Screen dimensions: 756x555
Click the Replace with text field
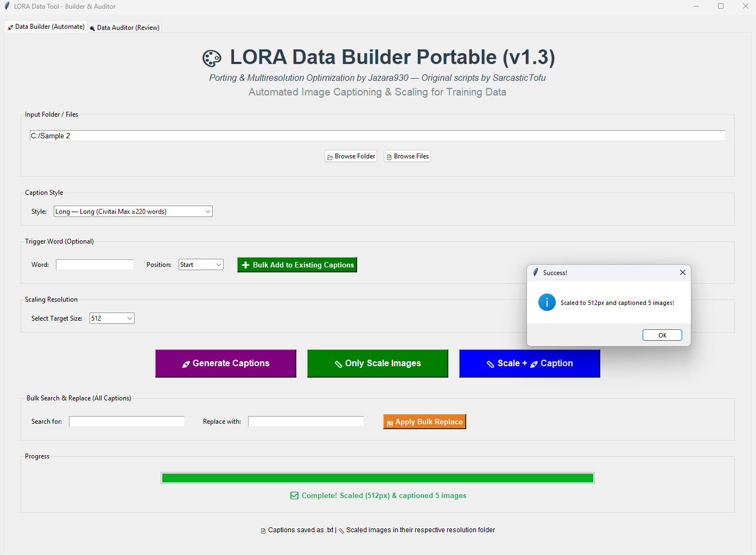coord(306,422)
